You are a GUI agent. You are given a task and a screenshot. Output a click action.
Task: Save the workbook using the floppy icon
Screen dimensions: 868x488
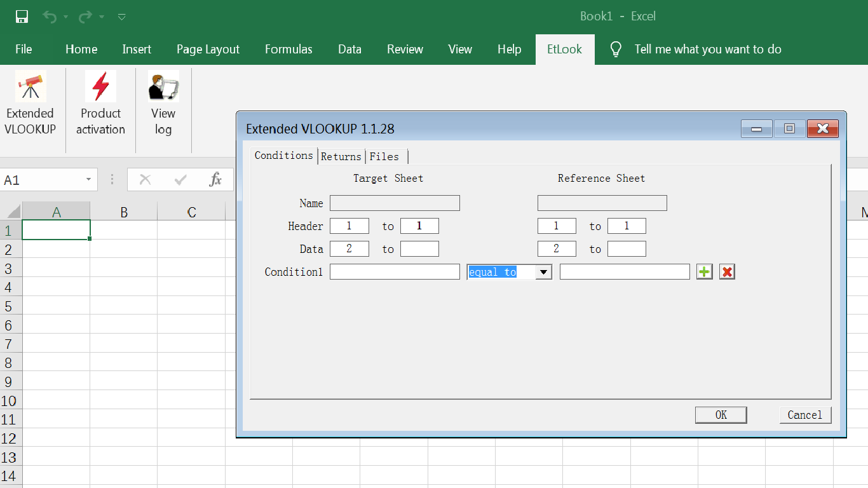pos(22,17)
